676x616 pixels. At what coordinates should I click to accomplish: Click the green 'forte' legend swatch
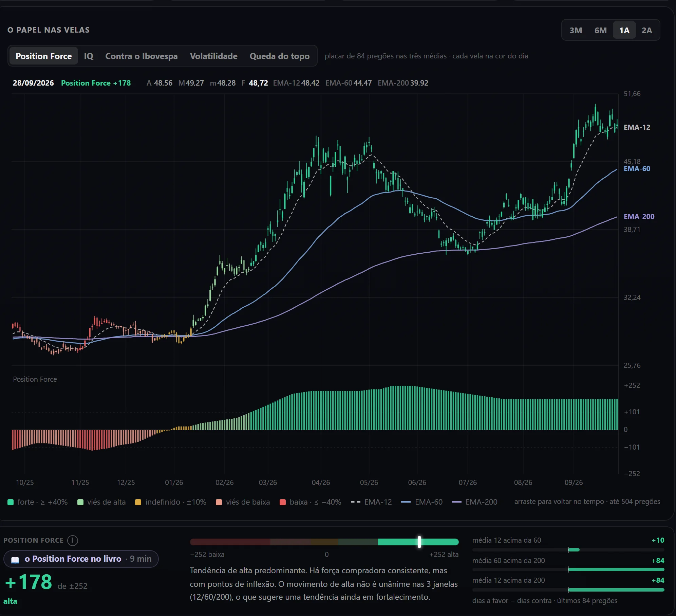11,502
